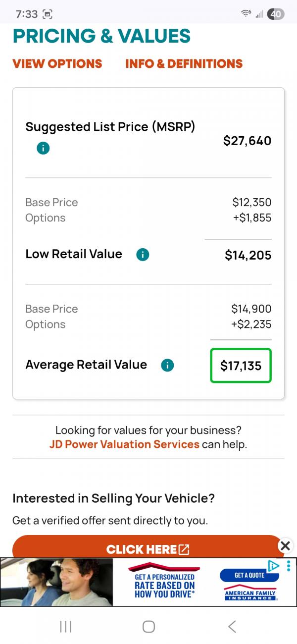Tap the ad photo of two people driving

pos(56,582)
